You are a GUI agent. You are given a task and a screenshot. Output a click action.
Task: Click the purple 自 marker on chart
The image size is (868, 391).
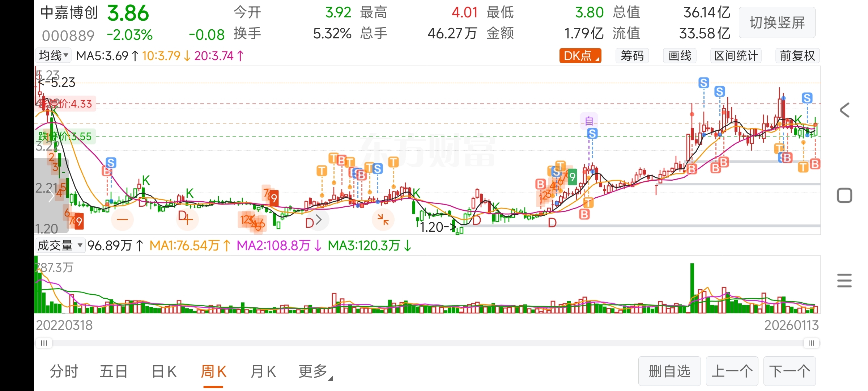(x=589, y=121)
